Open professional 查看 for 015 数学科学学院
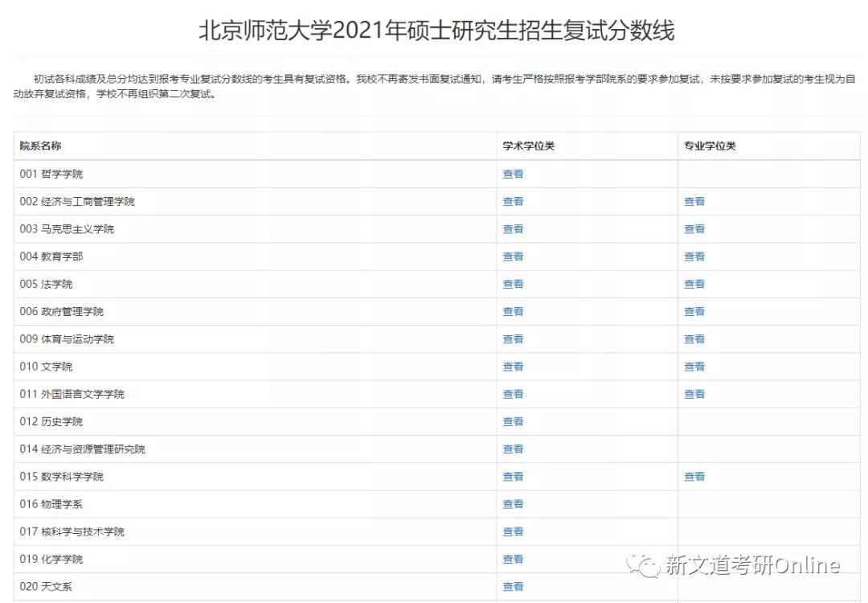Screen dimensions: 868x603 (694, 477)
